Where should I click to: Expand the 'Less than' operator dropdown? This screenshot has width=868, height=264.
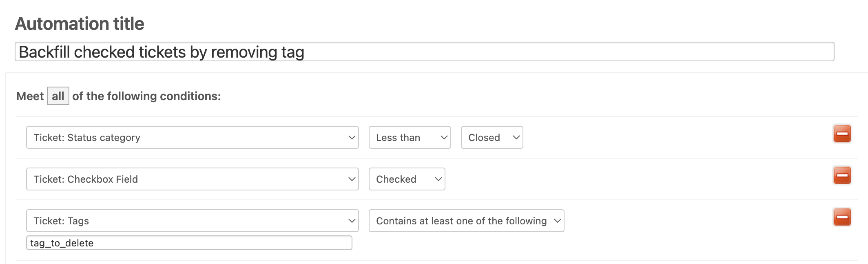pyautogui.click(x=409, y=138)
